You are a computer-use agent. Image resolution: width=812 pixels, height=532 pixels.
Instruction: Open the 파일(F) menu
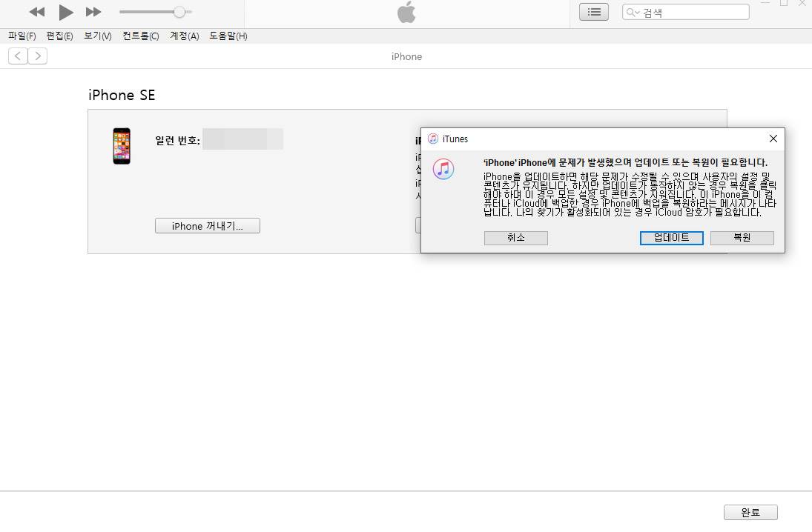[x=22, y=36]
